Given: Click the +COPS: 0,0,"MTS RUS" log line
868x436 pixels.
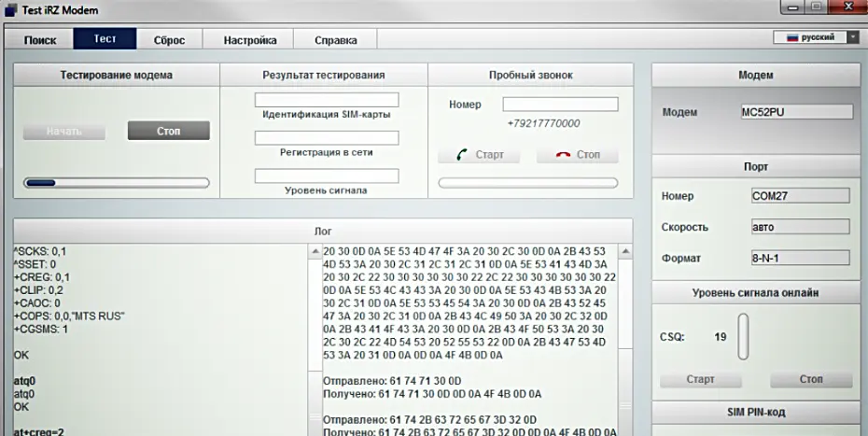Looking at the screenshot, I should tap(69, 316).
